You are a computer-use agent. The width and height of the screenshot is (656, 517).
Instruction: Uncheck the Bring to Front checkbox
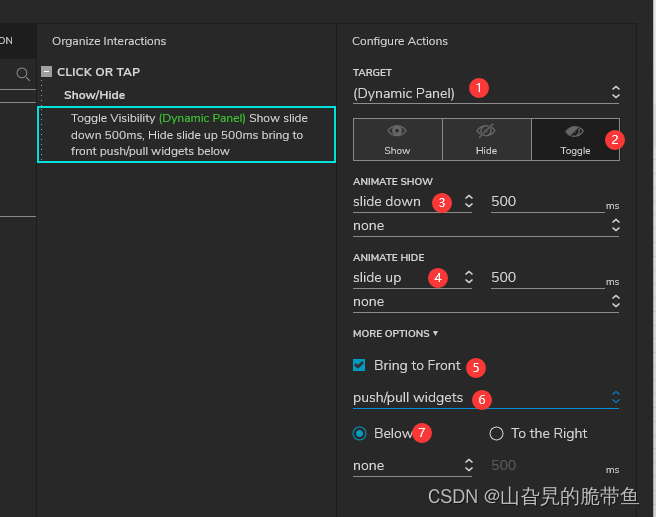tap(360, 365)
